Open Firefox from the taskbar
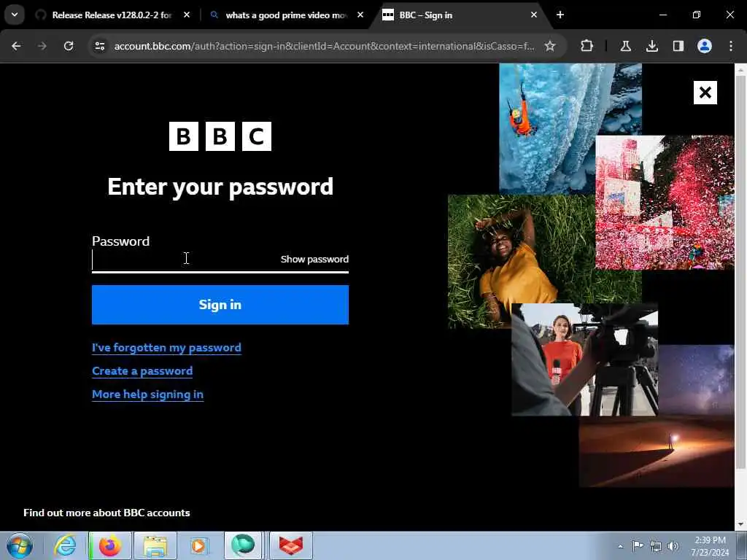The width and height of the screenshot is (747, 560). pyautogui.click(x=110, y=545)
